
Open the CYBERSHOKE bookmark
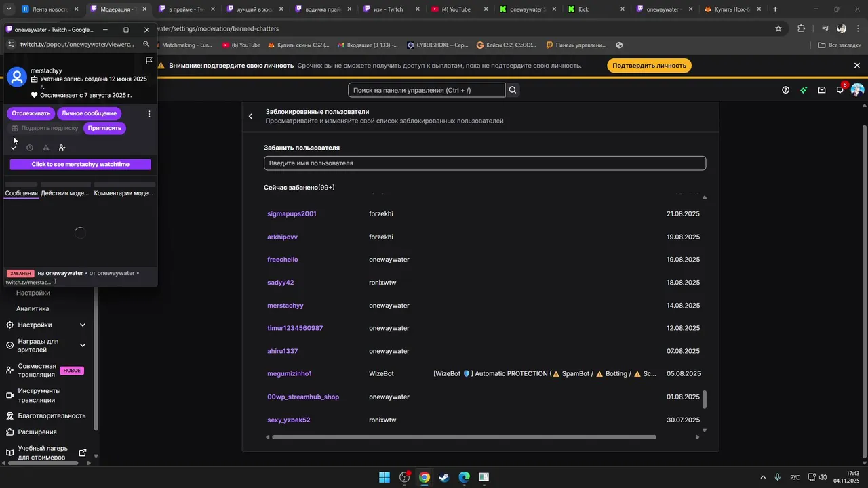click(x=438, y=45)
